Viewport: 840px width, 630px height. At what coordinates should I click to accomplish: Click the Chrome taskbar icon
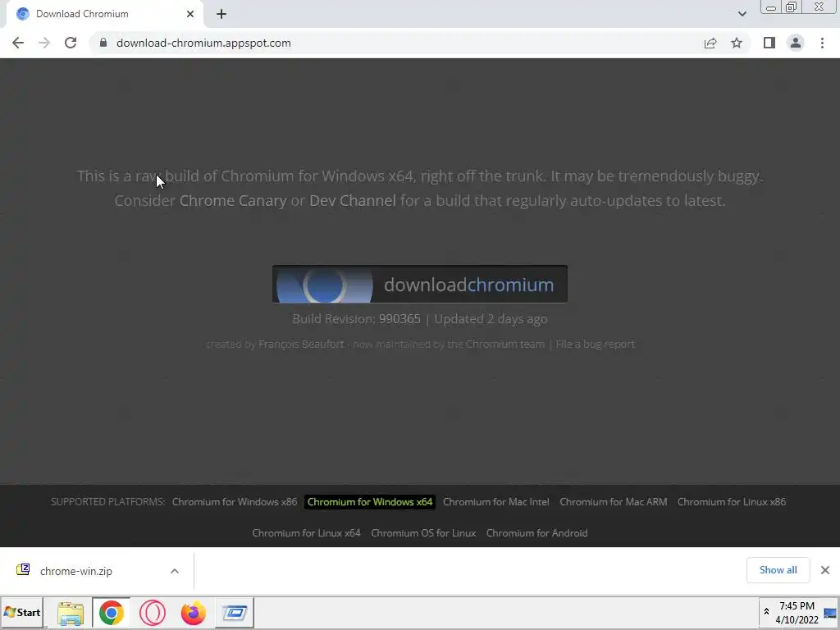pos(112,613)
